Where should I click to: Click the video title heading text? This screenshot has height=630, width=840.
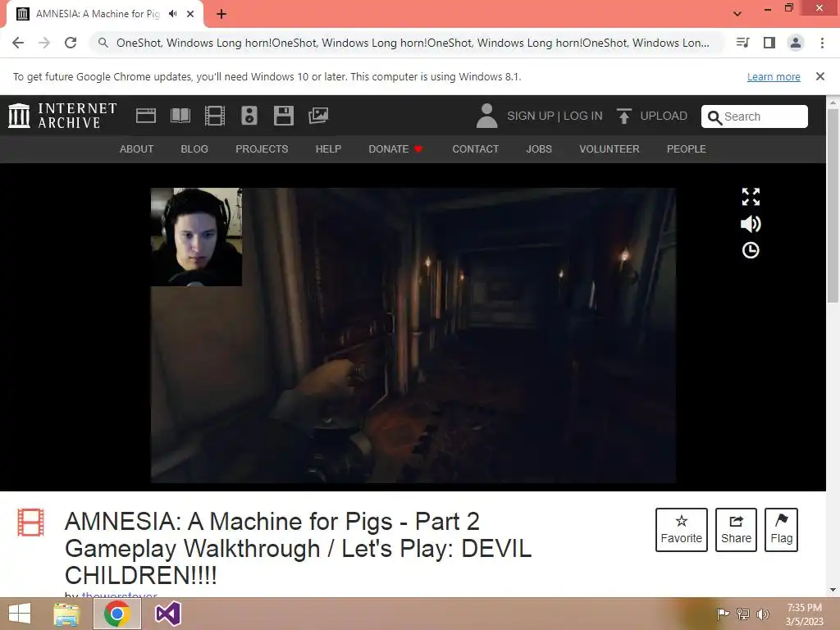pyautogui.click(x=298, y=548)
